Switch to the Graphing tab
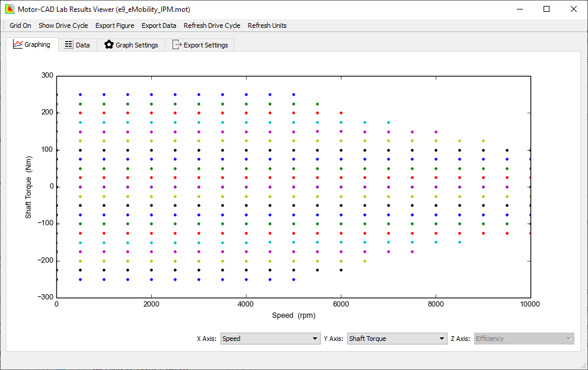The width and height of the screenshot is (588, 370). [32, 44]
